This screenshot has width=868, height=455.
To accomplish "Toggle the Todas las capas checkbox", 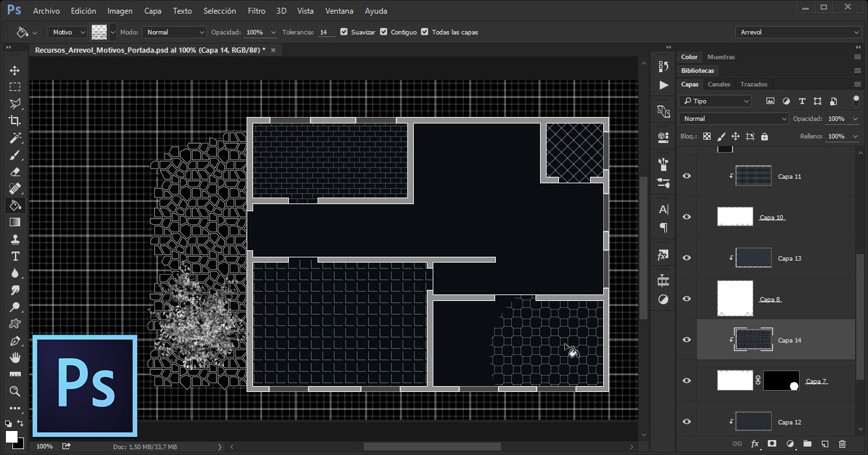I will point(425,32).
